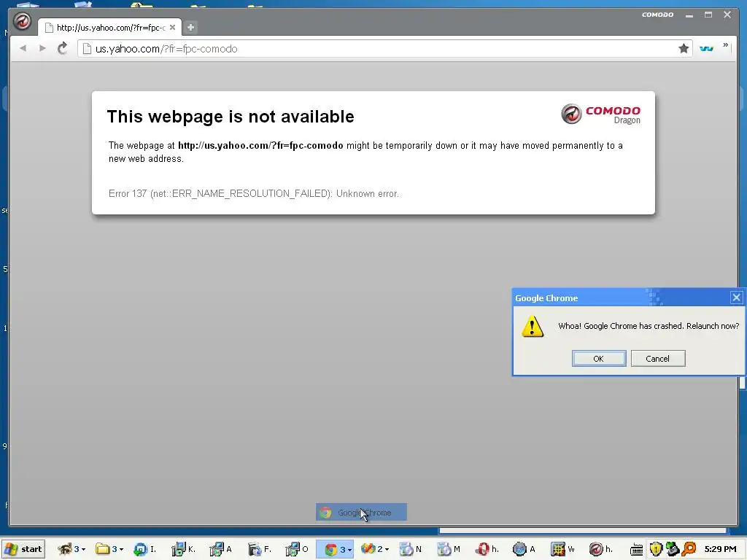Switch to the taskbar item labeled F.
The height and width of the screenshot is (560, 747).
[x=260, y=549]
